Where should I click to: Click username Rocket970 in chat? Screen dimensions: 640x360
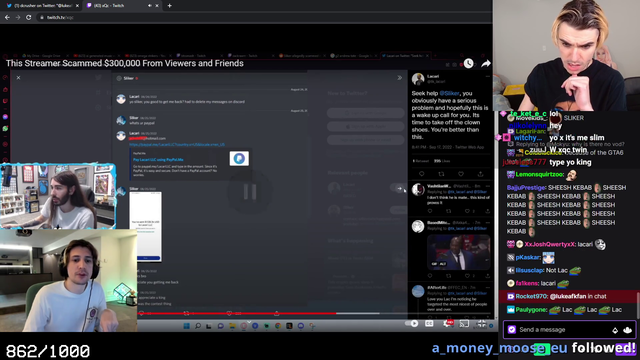(x=531, y=296)
